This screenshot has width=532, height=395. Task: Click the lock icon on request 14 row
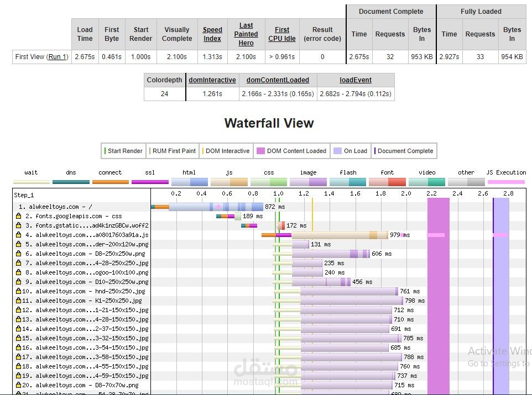point(18,329)
